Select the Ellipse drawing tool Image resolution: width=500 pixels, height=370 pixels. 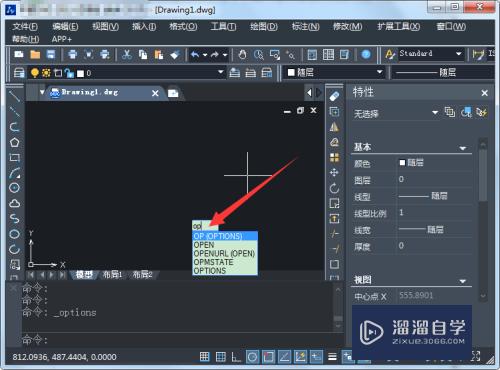pos(14,234)
